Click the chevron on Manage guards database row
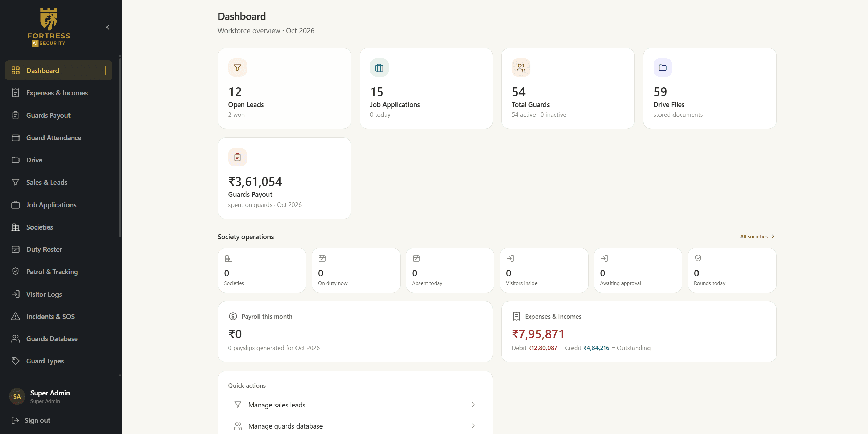Screen dimensions: 868x434 (473, 426)
